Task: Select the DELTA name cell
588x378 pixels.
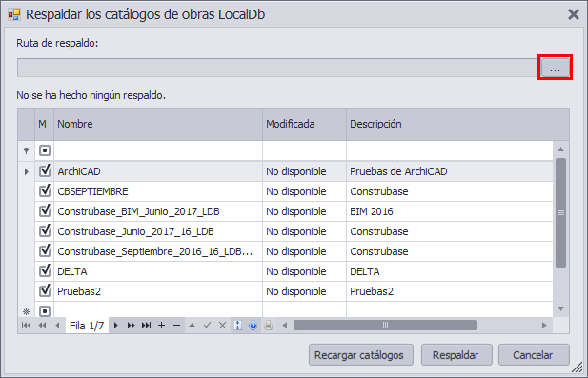Action: point(158,271)
